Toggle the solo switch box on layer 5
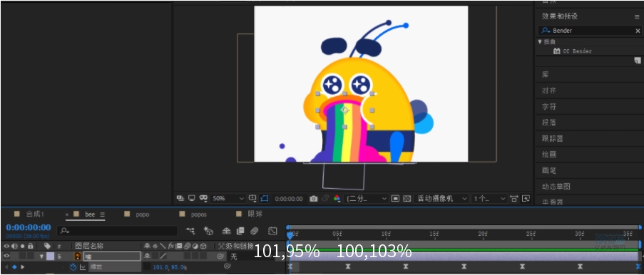 (22, 256)
